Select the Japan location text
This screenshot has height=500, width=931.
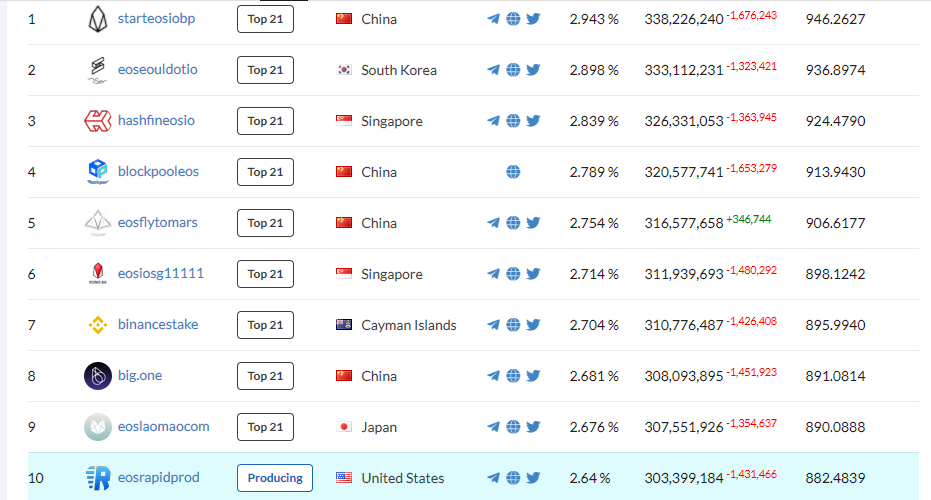tap(379, 428)
